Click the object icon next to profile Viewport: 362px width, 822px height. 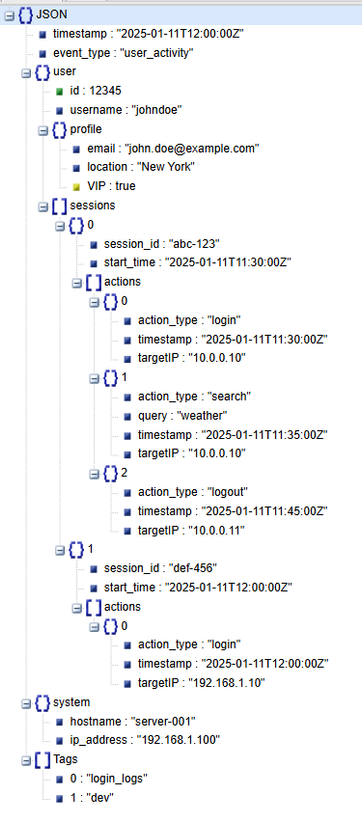pos(60,129)
